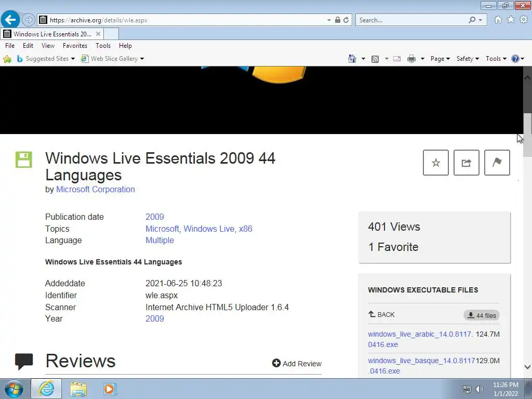Click the 2009 publication date link
This screenshot has width=532, height=399.
tap(155, 217)
